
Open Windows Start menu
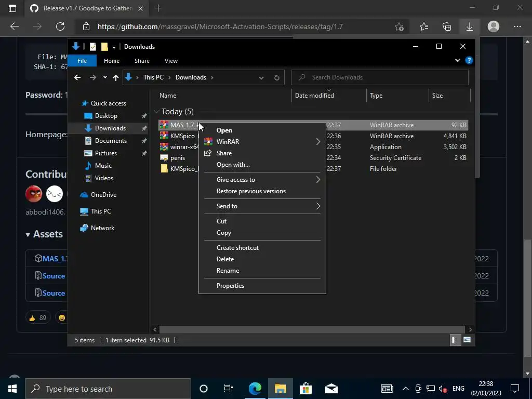(12, 389)
